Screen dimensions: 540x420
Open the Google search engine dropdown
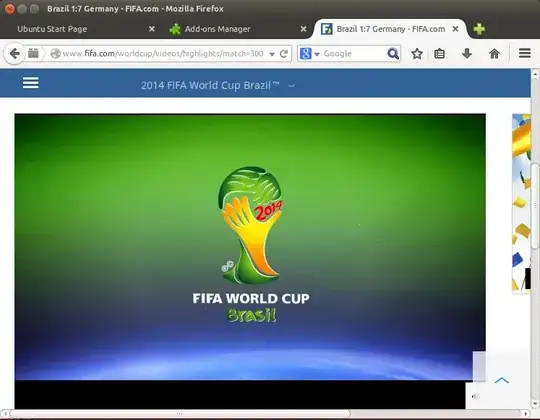click(x=310, y=54)
